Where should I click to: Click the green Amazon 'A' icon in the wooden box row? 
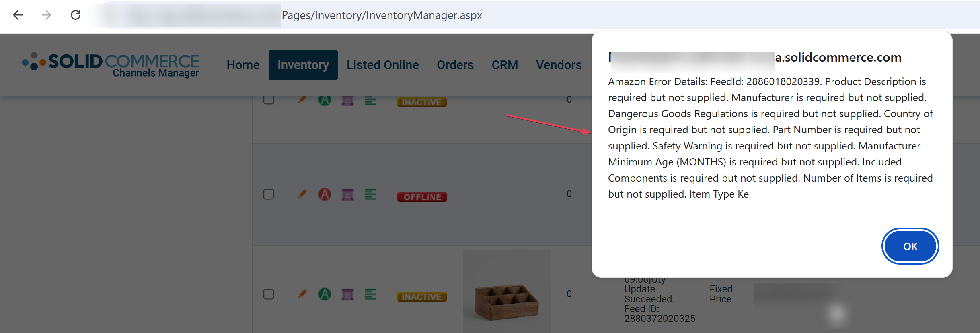coord(325,294)
